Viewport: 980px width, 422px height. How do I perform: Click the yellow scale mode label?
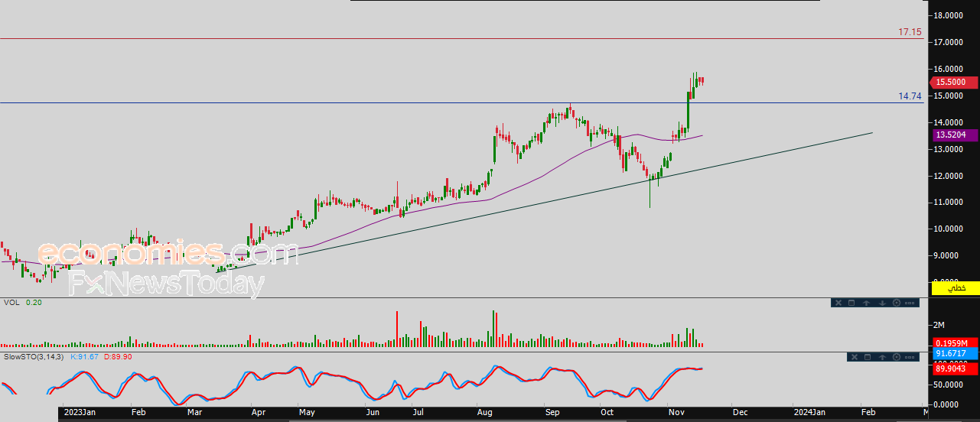(956, 287)
